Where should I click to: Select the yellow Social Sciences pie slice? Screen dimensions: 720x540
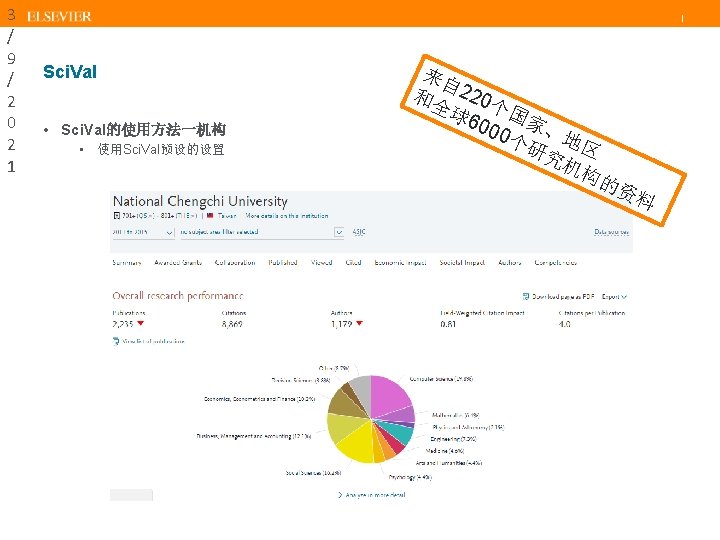coord(357,445)
